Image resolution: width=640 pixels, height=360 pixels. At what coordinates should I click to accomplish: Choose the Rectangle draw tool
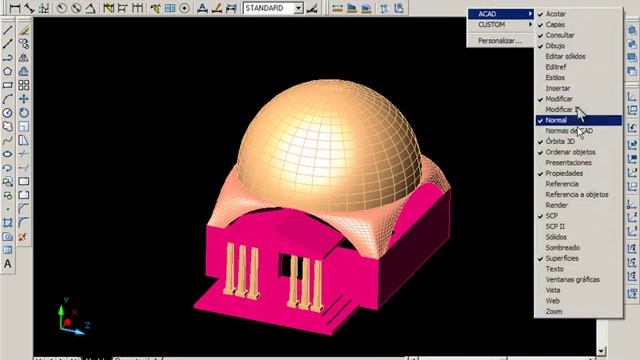pos(7,85)
